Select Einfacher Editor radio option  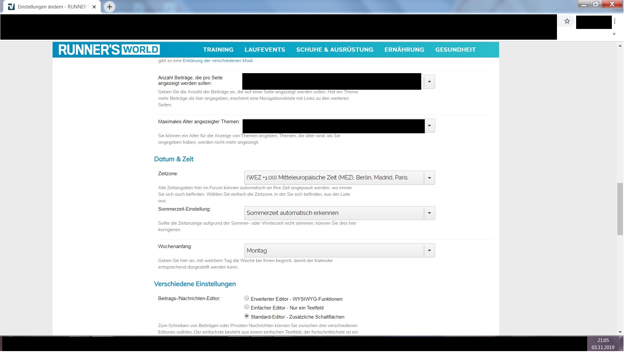pos(246,307)
